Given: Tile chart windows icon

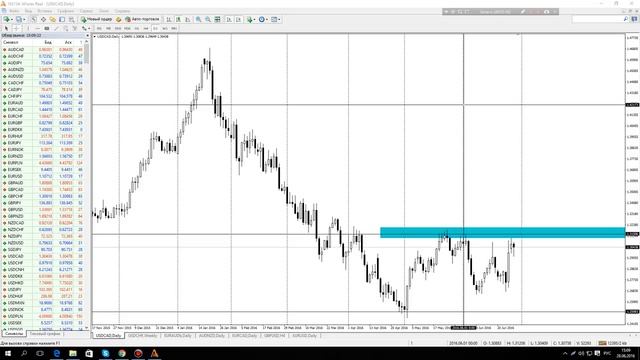Looking at the screenshot, I should 218,19.
